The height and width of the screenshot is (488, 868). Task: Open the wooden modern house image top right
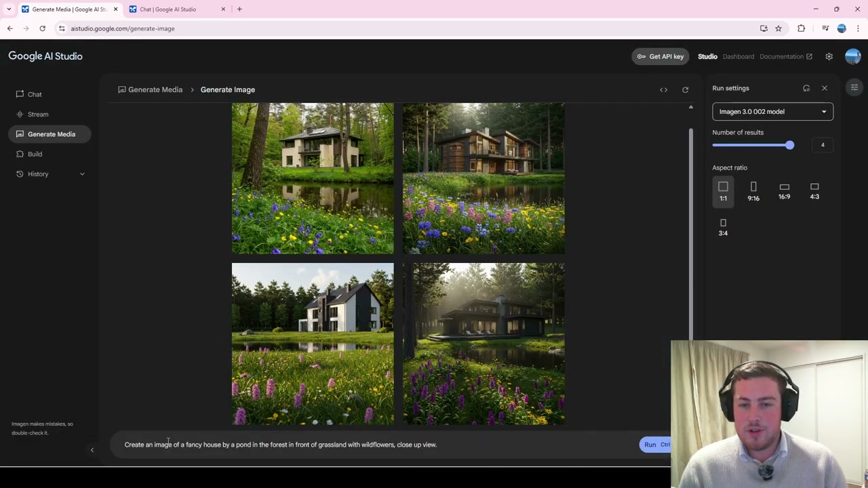[484, 178]
